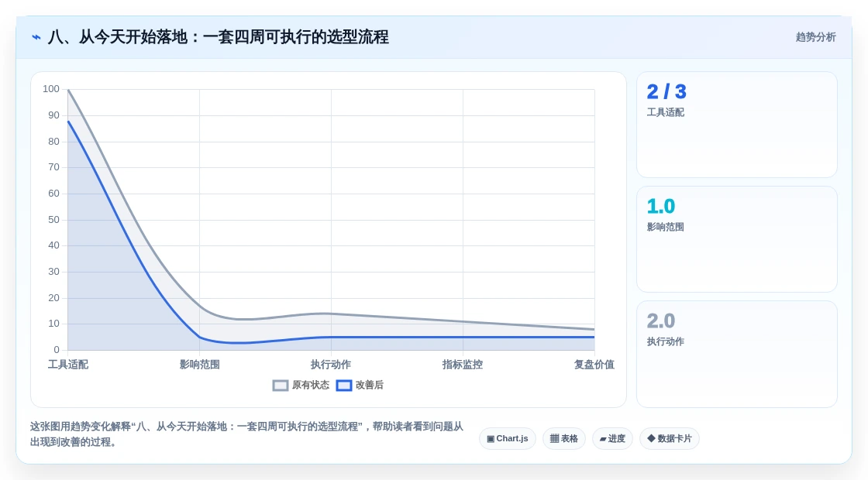The image size is (868, 480).
Task: Click the 改善后 legend label
Action: (369, 385)
